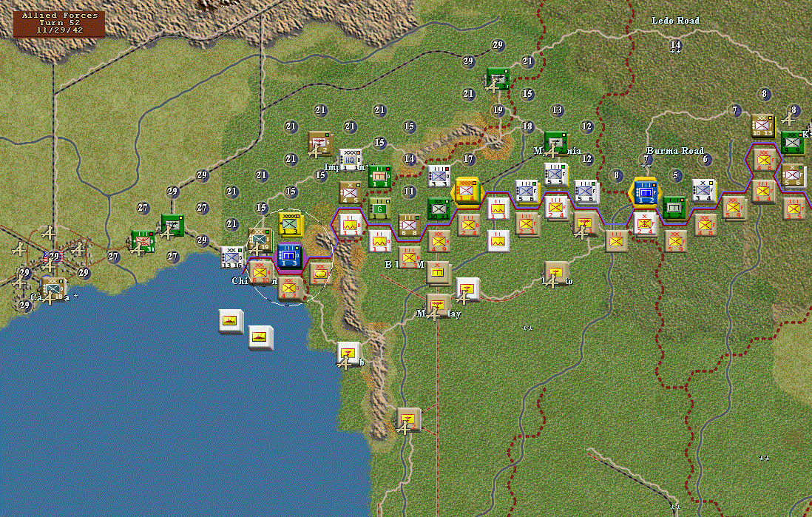Click the supply marker 14 below Ledo Road
The image size is (812, 517).
[675, 45]
